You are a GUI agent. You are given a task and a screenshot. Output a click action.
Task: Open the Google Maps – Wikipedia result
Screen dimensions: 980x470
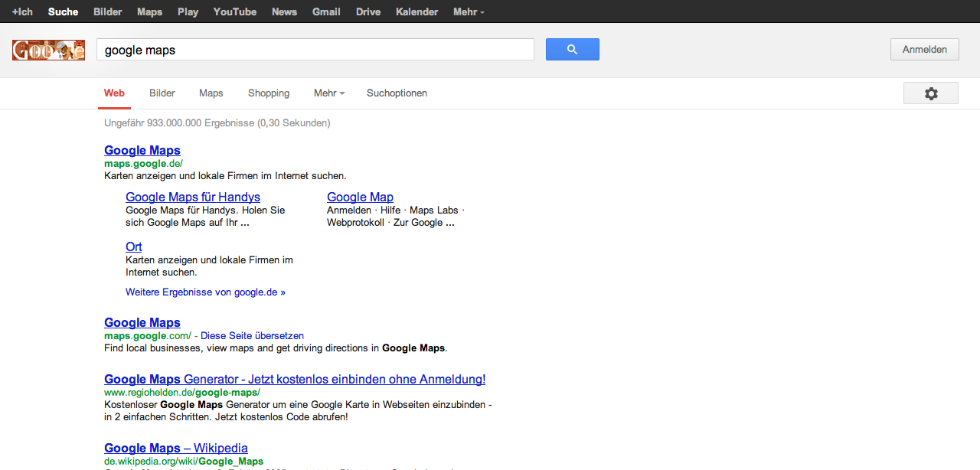point(176,448)
